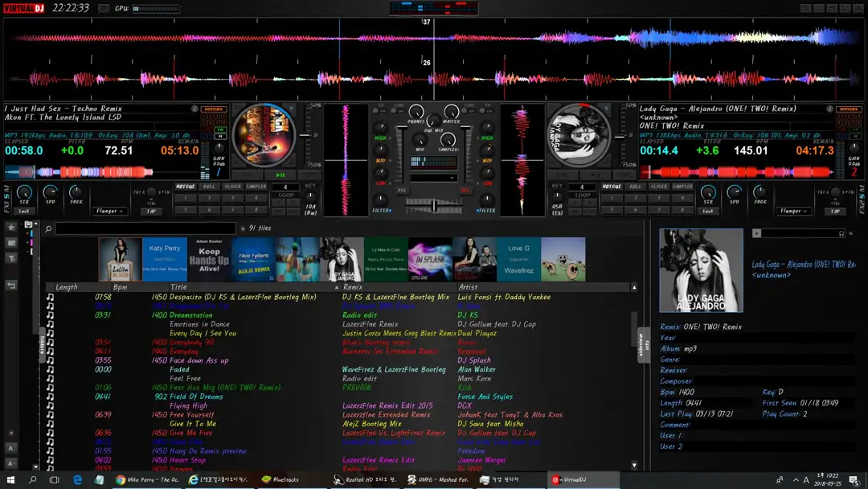This screenshot has height=489, width=868.
Task: Open Microsoft Edge from taskbar
Action: [77, 479]
